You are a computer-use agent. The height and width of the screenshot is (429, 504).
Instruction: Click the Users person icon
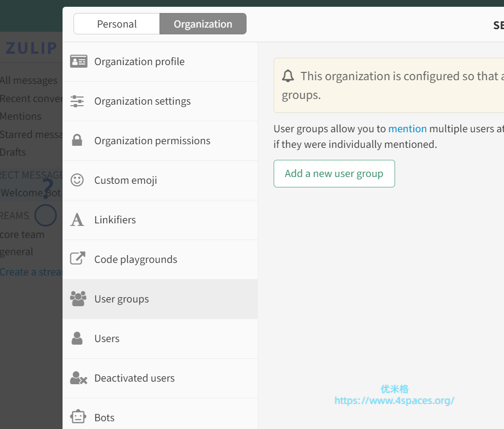pos(77,338)
